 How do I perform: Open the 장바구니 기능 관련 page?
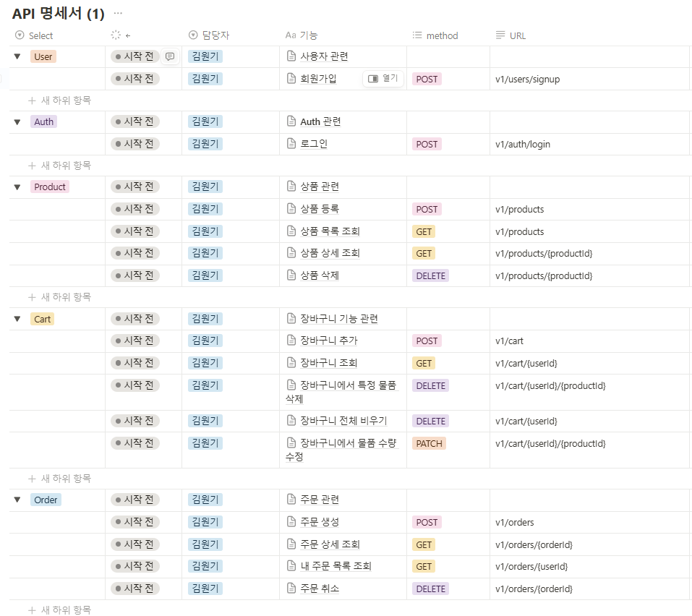339,319
